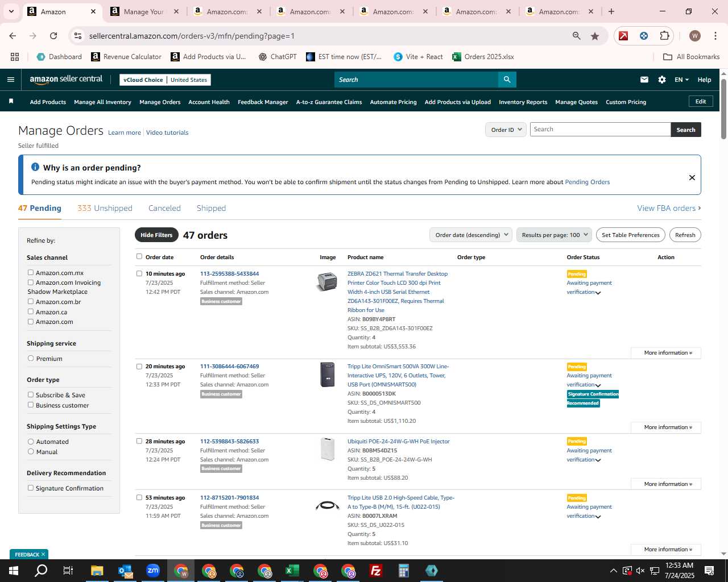
Task: Select the Premium shipping service radio
Action: tap(31, 359)
